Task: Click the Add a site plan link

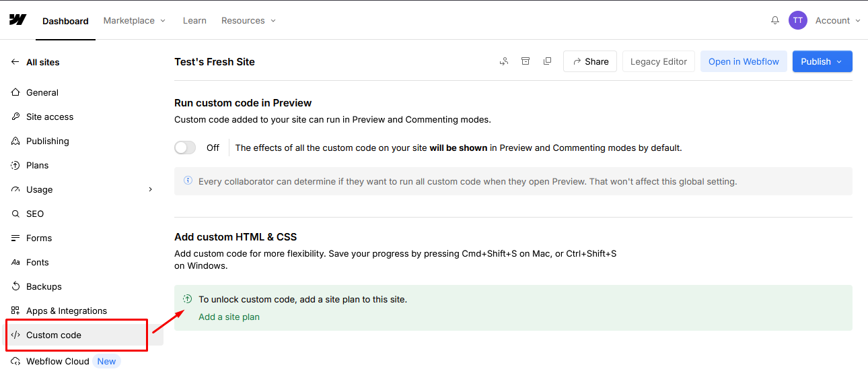Action: (x=229, y=317)
